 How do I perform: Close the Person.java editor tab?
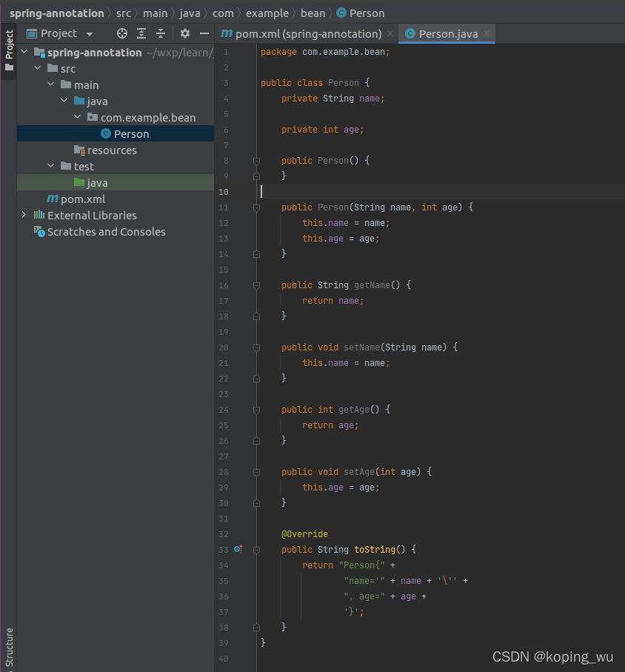click(487, 33)
